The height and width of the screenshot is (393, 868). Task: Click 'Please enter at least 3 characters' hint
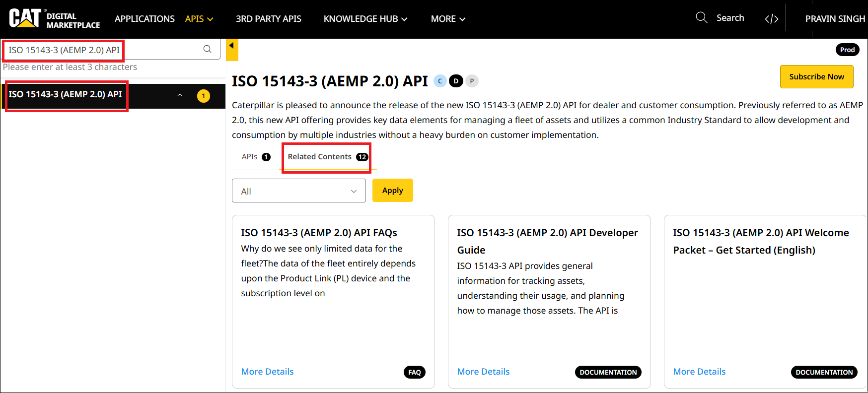click(x=70, y=67)
